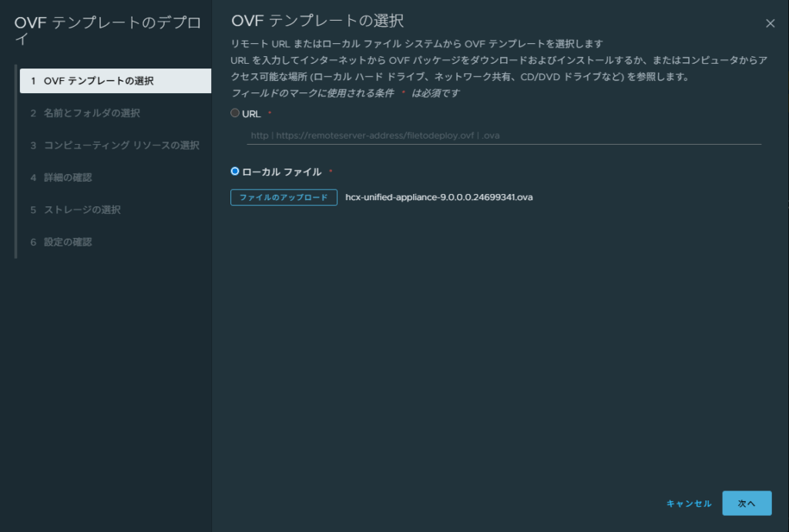Click the URL option label text
The width and height of the screenshot is (789, 532).
click(x=251, y=114)
